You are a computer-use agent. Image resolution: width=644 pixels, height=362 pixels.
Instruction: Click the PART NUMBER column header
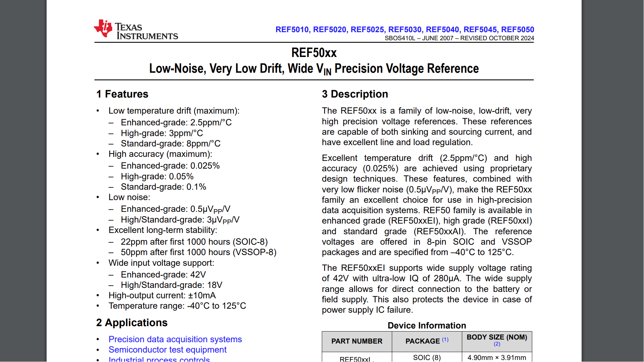click(x=357, y=341)
